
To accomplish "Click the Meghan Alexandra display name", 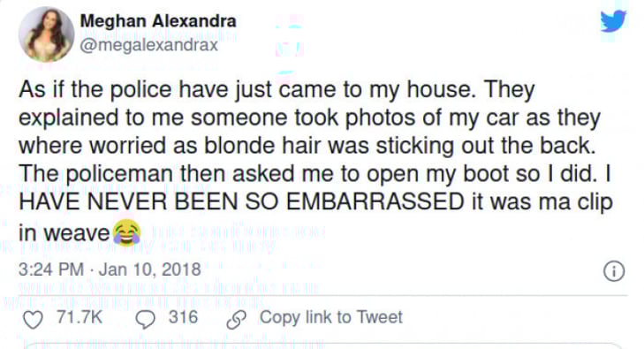I will [158, 20].
